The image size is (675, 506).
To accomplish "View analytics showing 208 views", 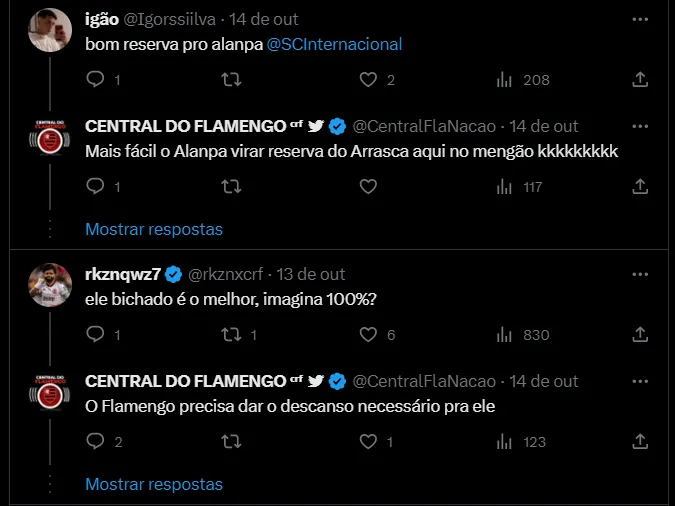I will [505, 79].
